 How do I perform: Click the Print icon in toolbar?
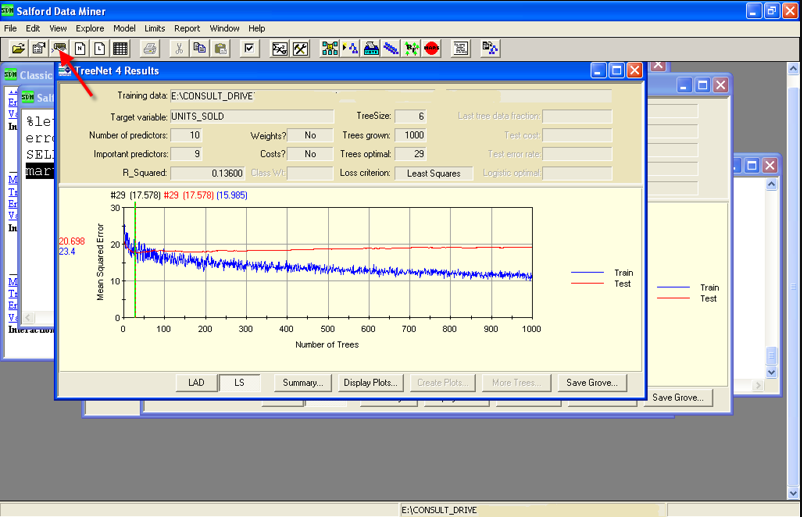point(149,48)
